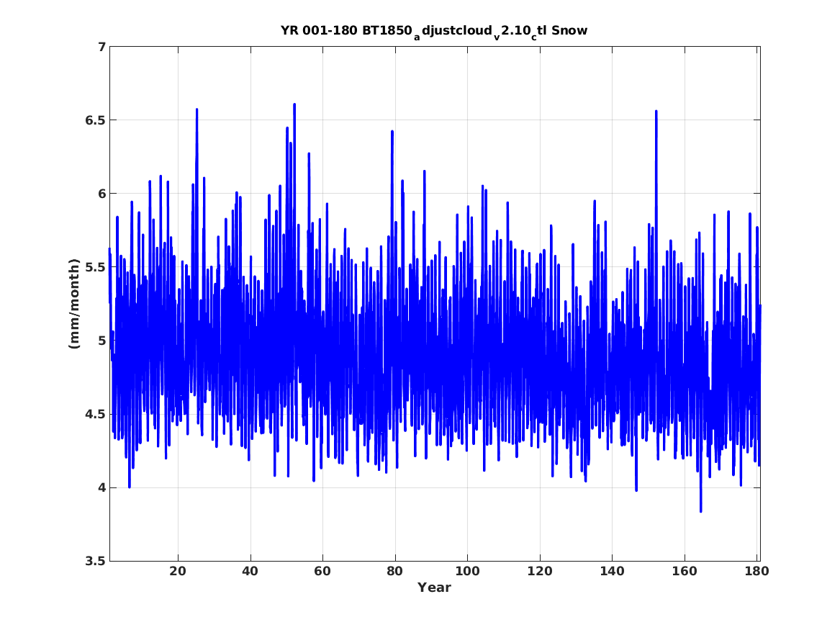Click the y-axis tick label '4.5'
The height and width of the screenshot is (630, 840).
tap(94, 414)
